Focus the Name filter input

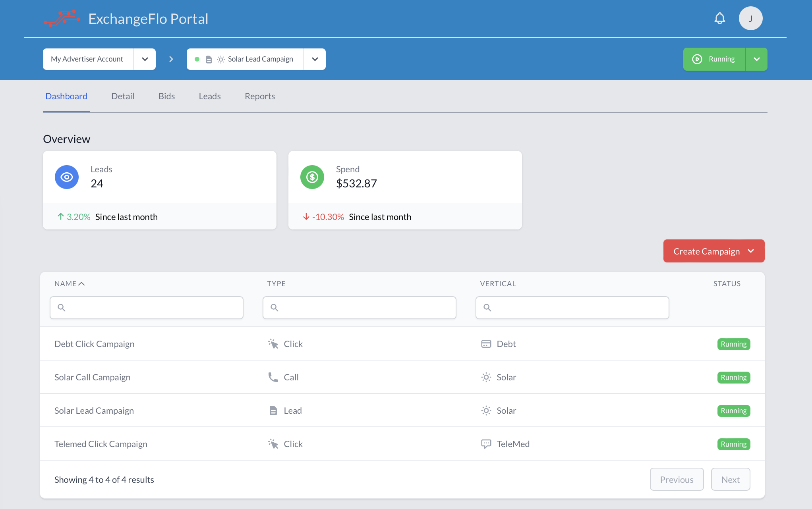[x=147, y=307]
